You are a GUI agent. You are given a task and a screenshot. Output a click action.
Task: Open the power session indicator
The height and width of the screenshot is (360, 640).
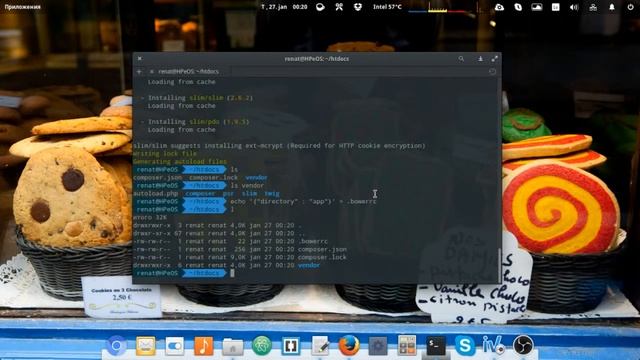[630, 7]
